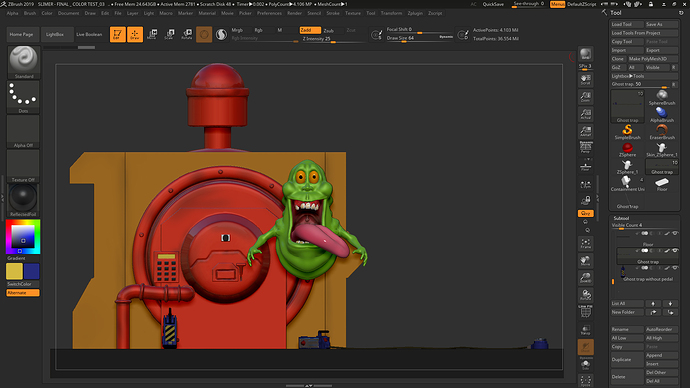Activate the Draw mode icon
The height and width of the screenshot is (388, 690).
[135, 34]
